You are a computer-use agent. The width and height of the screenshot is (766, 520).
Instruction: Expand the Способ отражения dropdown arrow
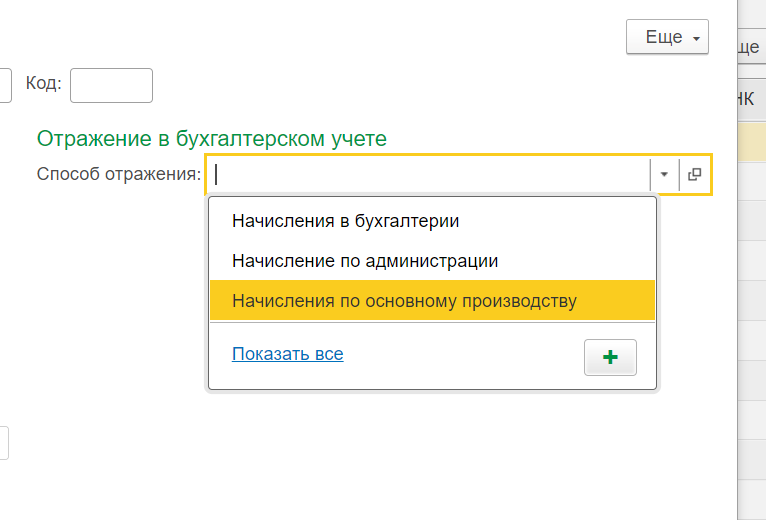coord(664,174)
